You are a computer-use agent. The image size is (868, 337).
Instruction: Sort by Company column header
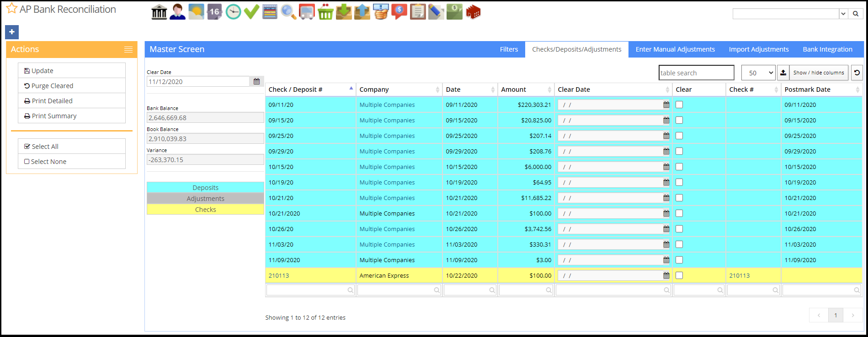point(399,90)
